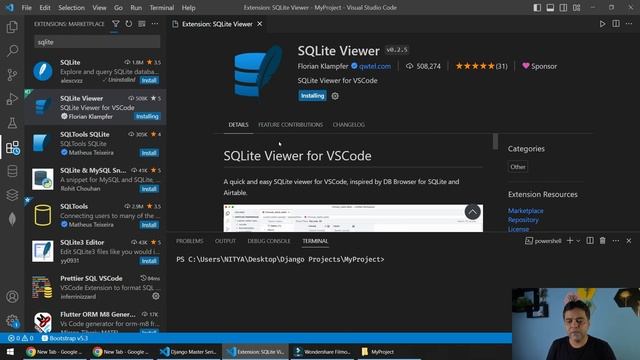The height and width of the screenshot is (360, 640).
Task: Toggle panel layout icon in title bar
Action: 550,8
